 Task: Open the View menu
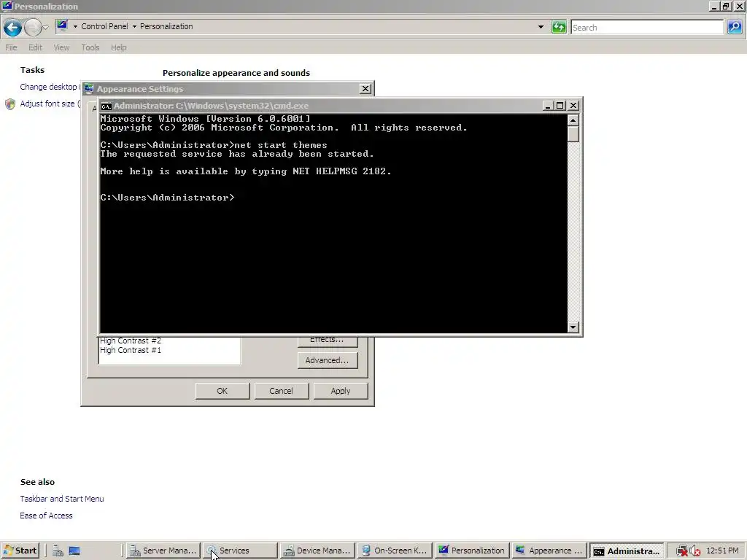pyautogui.click(x=61, y=47)
